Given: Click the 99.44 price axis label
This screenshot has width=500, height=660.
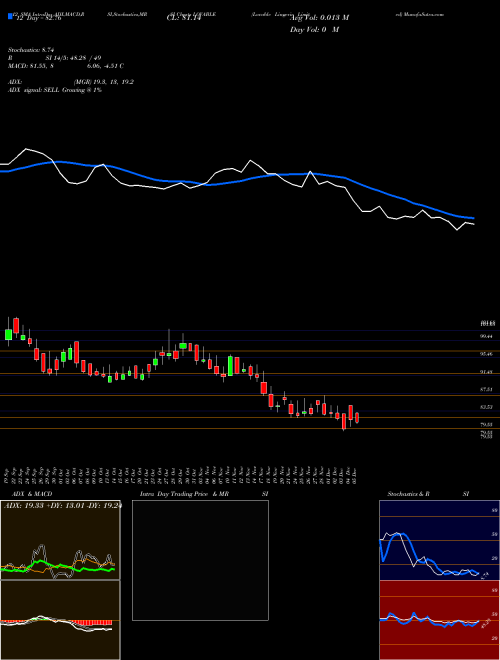Looking at the screenshot, I should 487,336.
